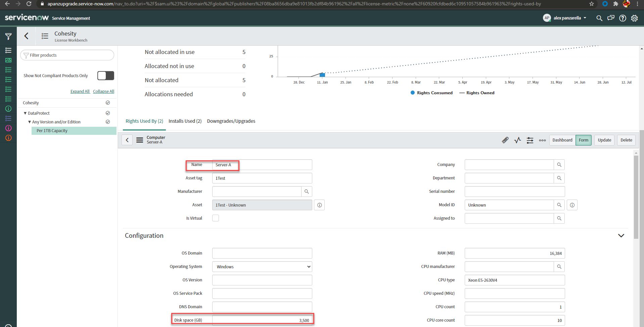The height and width of the screenshot is (327, 644).
Task: Click the Cohesity compliance check circle
Action: (x=108, y=103)
